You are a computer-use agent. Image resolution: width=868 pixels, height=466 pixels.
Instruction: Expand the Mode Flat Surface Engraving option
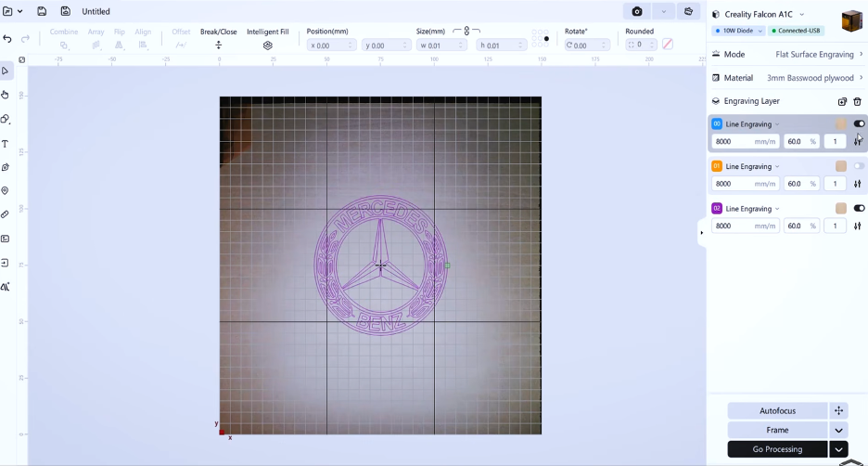787,54
